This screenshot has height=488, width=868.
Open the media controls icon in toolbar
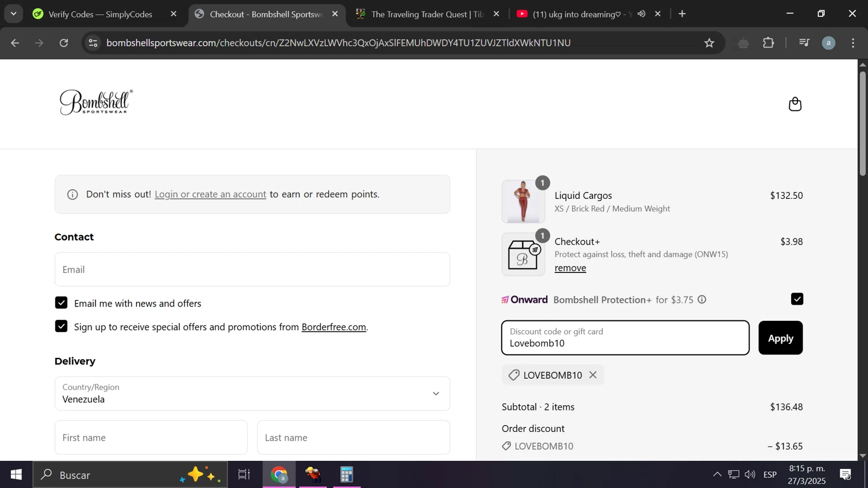click(x=804, y=43)
